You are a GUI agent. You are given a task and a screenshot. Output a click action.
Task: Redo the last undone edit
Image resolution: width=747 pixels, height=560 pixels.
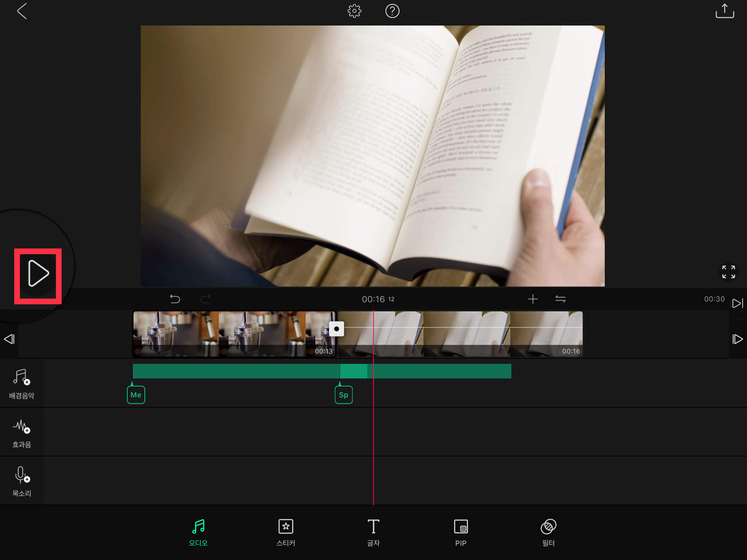206,299
